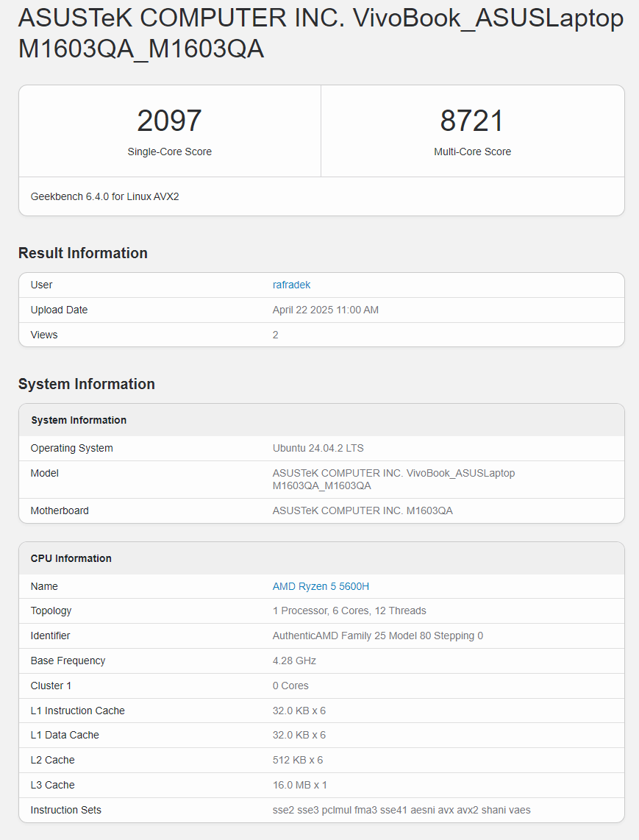Viewport: 639px width, 840px height.
Task: Click the Cluster 1 value 0 Cores
Action: pyautogui.click(x=291, y=686)
